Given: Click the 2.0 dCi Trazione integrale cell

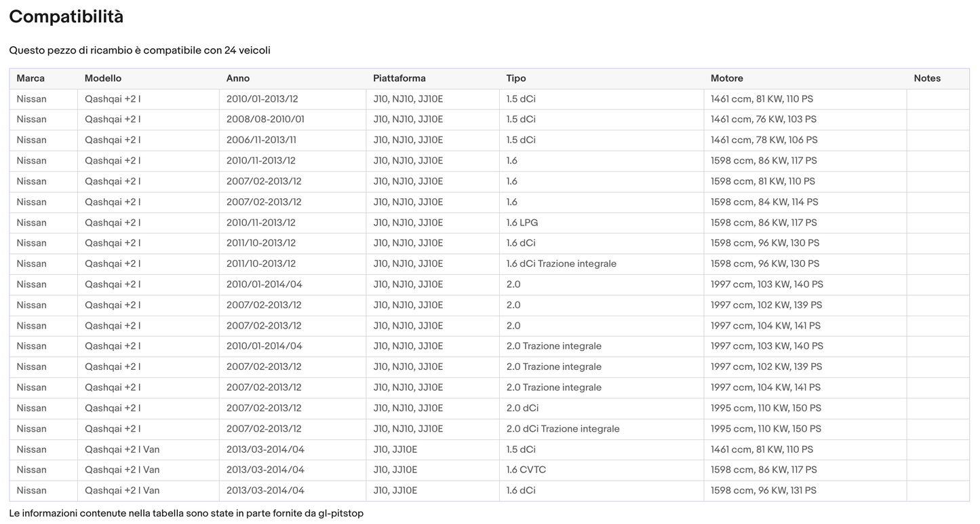Looking at the screenshot, I should (563, 429).
